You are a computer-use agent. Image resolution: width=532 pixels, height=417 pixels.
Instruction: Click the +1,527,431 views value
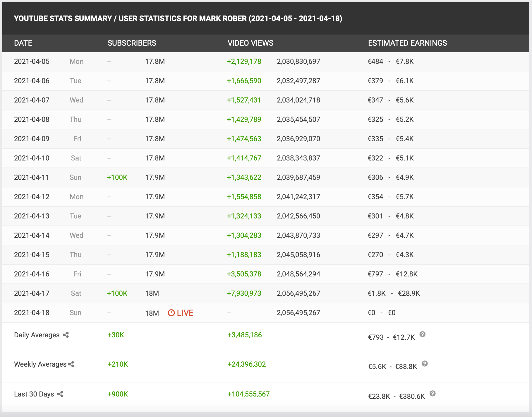click(x=244, y=100)
